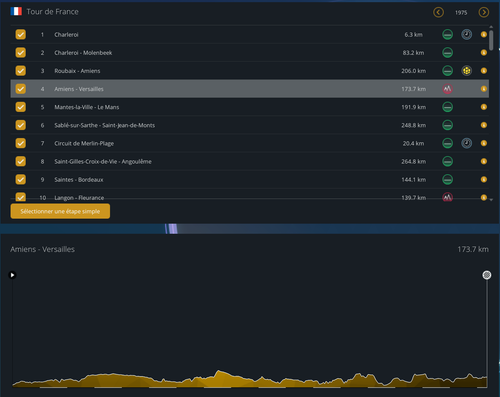Click the flat stage icon for Saint-Gilles-Croix-de-Vie - Angoulême
The image size is (500, 397).
point(447,161)
